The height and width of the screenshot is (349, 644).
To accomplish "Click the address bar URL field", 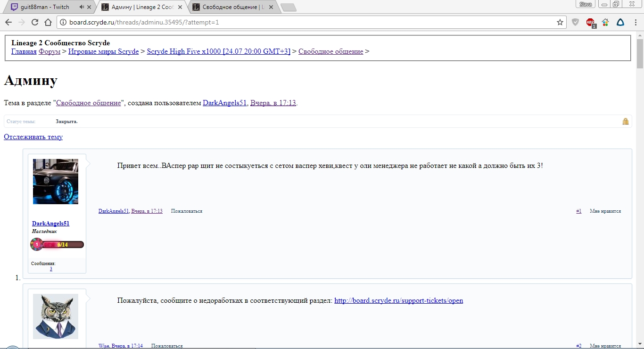I will click(x=306, y=22).
